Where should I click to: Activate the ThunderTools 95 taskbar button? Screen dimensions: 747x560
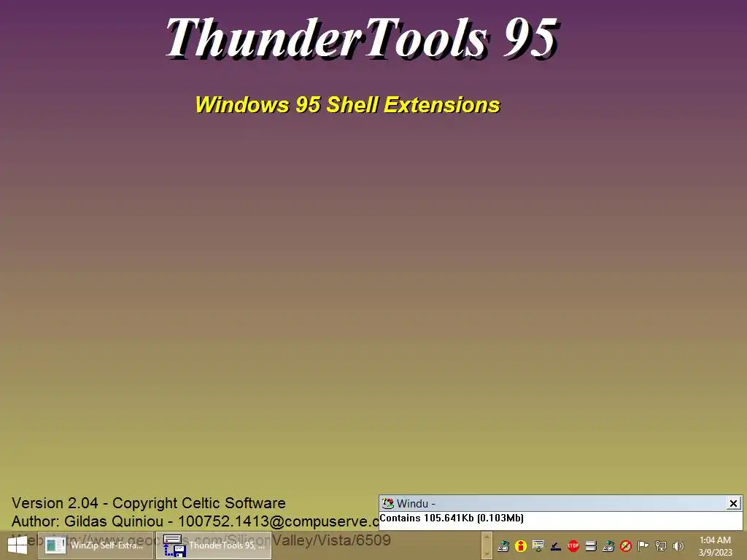214,545
